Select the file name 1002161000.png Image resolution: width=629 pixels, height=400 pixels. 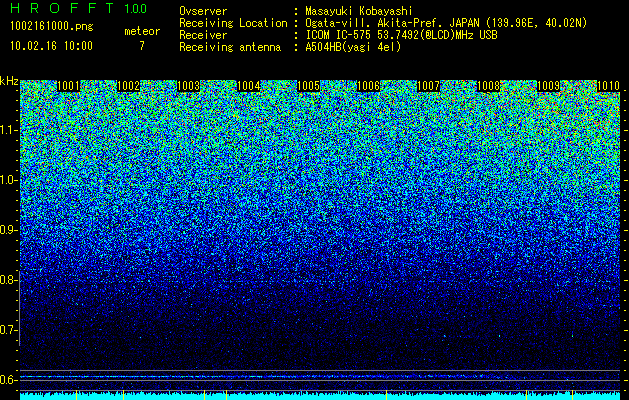click(52, 27)
